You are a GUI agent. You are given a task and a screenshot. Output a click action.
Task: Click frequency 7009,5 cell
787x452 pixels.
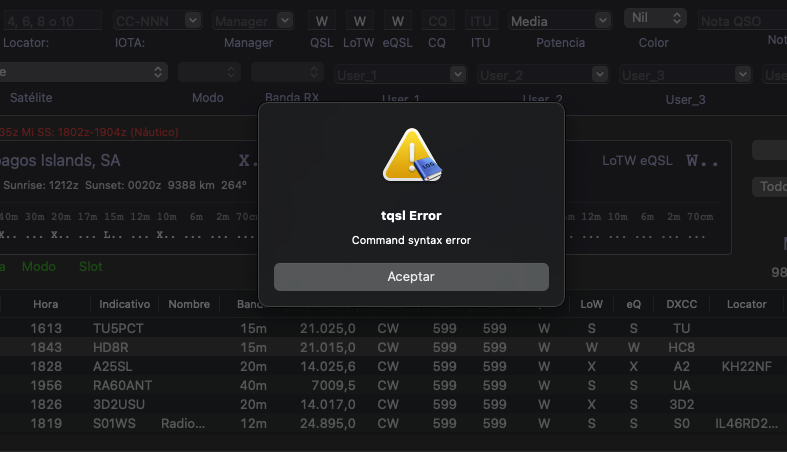click(x=333, y=385)
